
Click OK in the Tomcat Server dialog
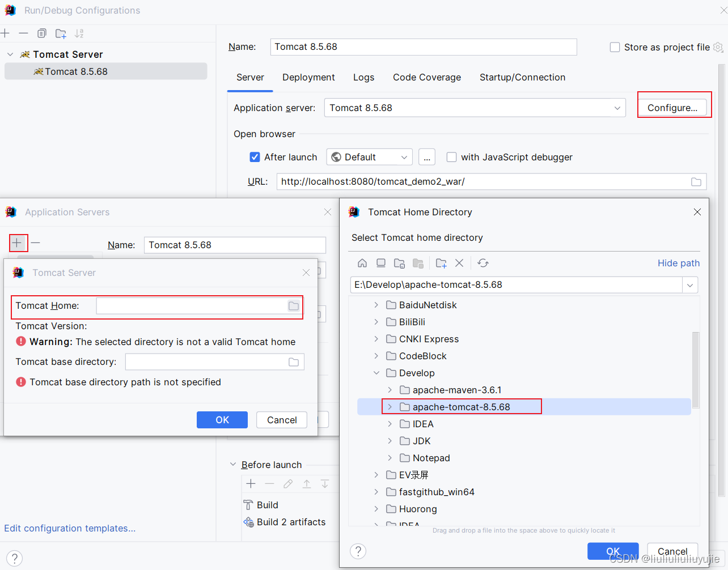222,420
